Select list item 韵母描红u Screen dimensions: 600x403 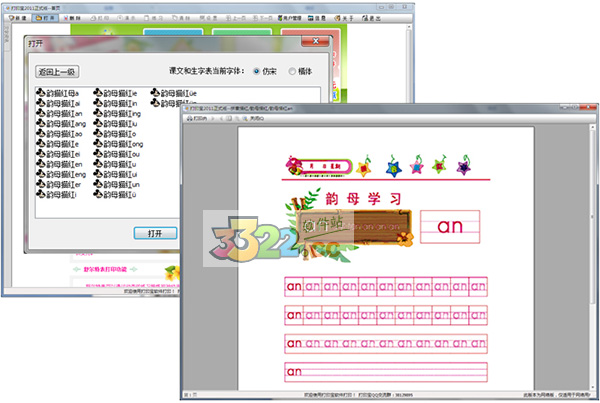coord(115,164)
